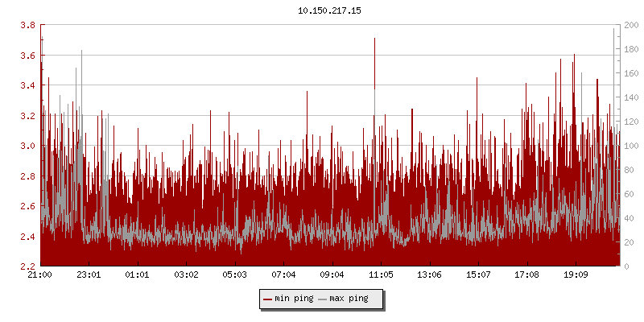Select the 'max ping' legend label
The image size is (644, 322).
click(x=349, y=299)
